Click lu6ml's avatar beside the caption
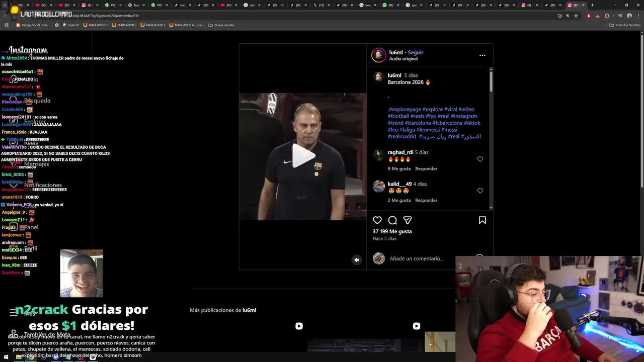The image size is (644, 362). [378, 77]
